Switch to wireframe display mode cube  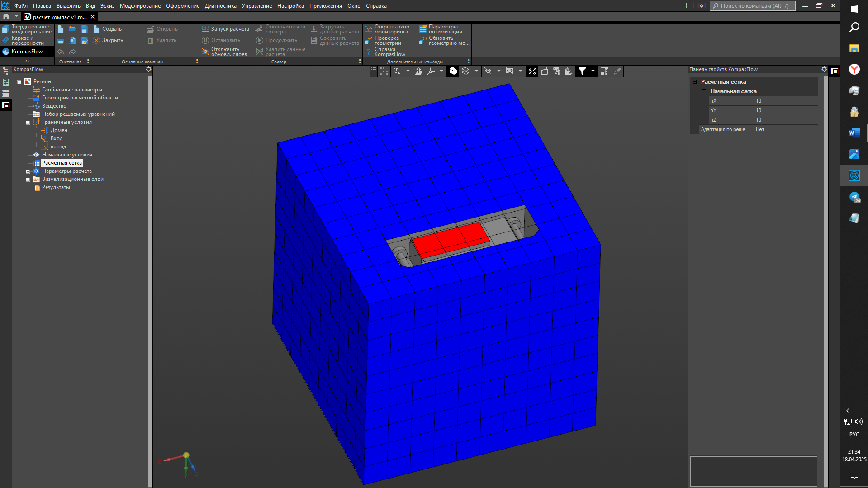[465, 71]
